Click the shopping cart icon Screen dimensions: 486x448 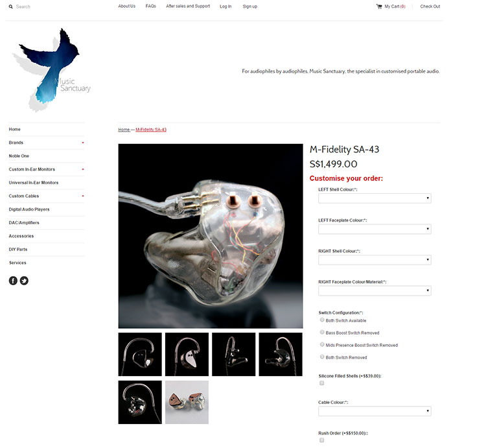pyautogui.click(x=379, y=6)
